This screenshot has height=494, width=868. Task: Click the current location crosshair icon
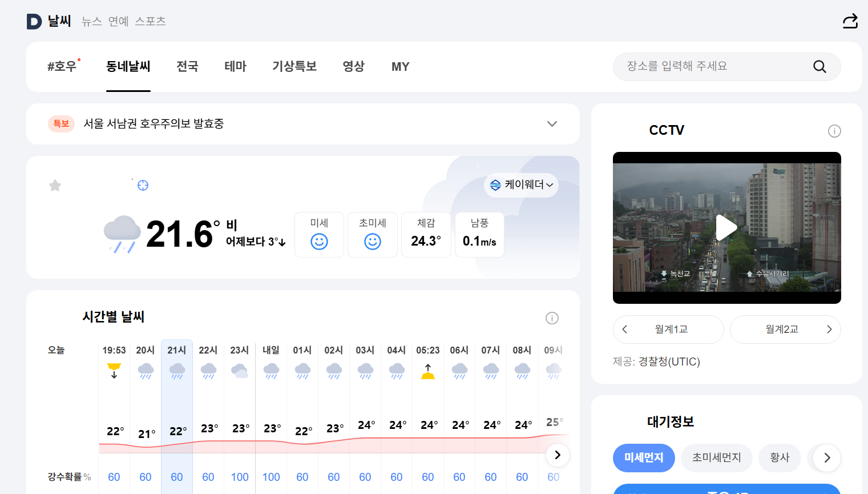(143, 185)
